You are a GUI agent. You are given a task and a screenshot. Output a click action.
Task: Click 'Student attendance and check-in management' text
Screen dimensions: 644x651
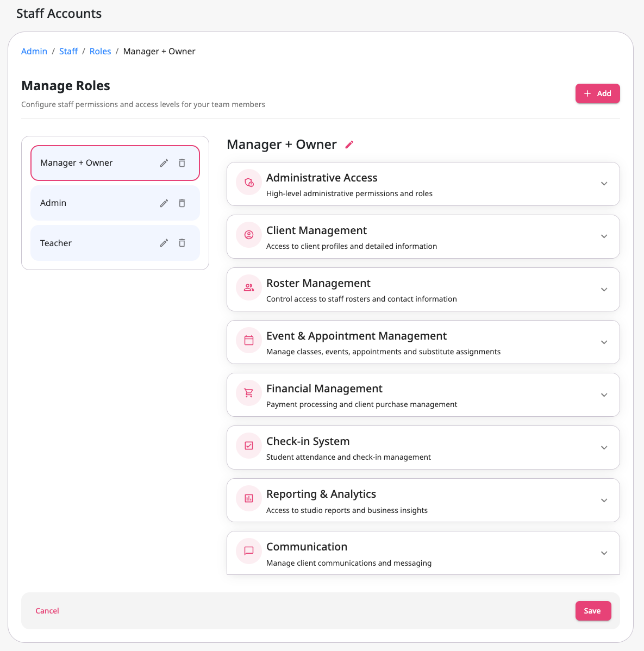coord(348,457)
